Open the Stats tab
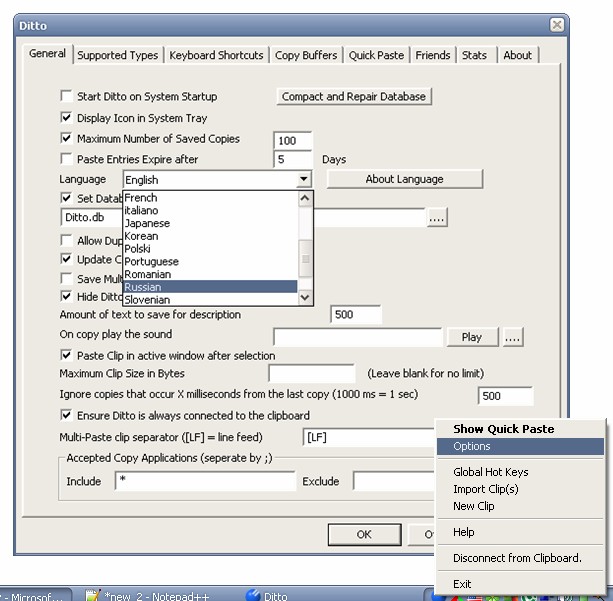This screenshot has height=601, width=613. point(474,55)
